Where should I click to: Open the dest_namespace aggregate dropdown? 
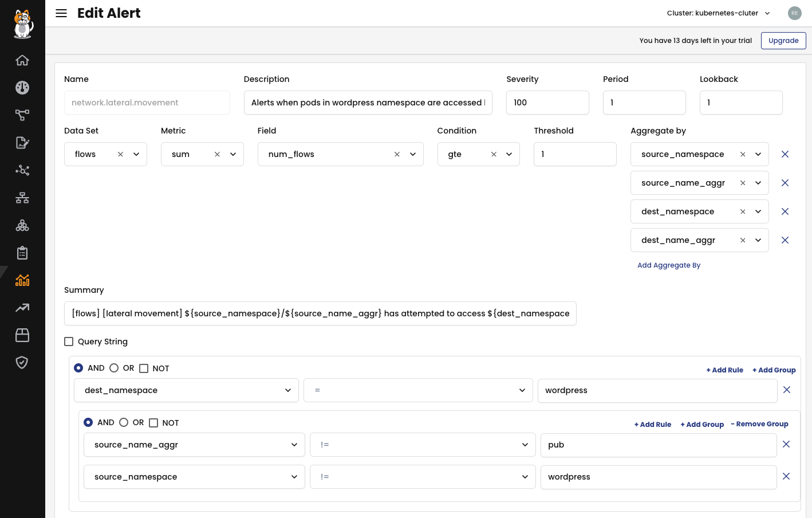[x=758, y=211]
